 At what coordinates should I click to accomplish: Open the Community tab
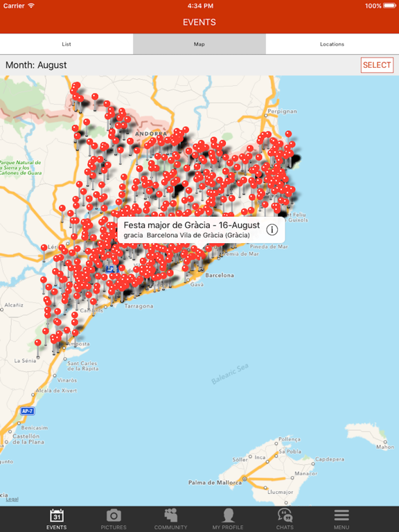[170, 519]
